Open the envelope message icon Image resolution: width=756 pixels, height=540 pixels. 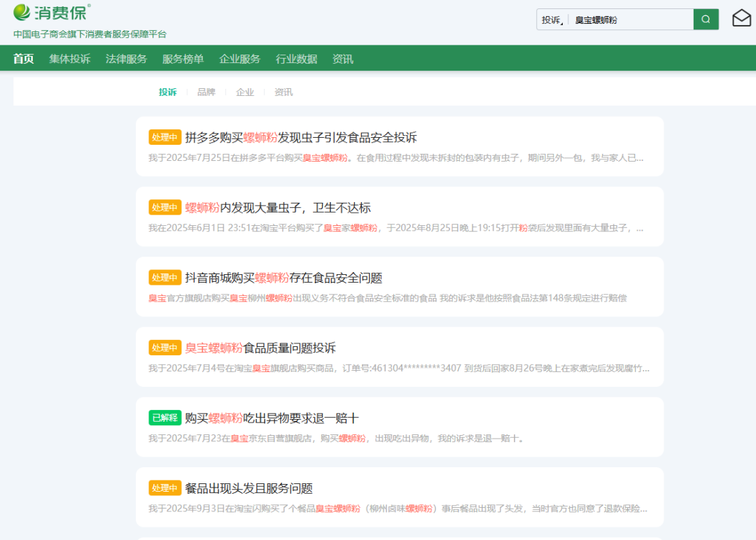pos(741,18)
